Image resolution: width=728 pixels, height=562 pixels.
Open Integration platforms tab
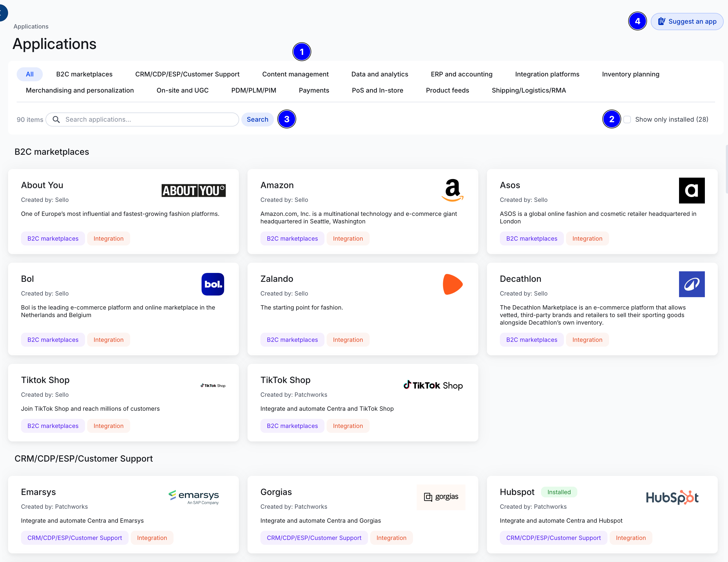pyautogui.click(x=547, y=74)
